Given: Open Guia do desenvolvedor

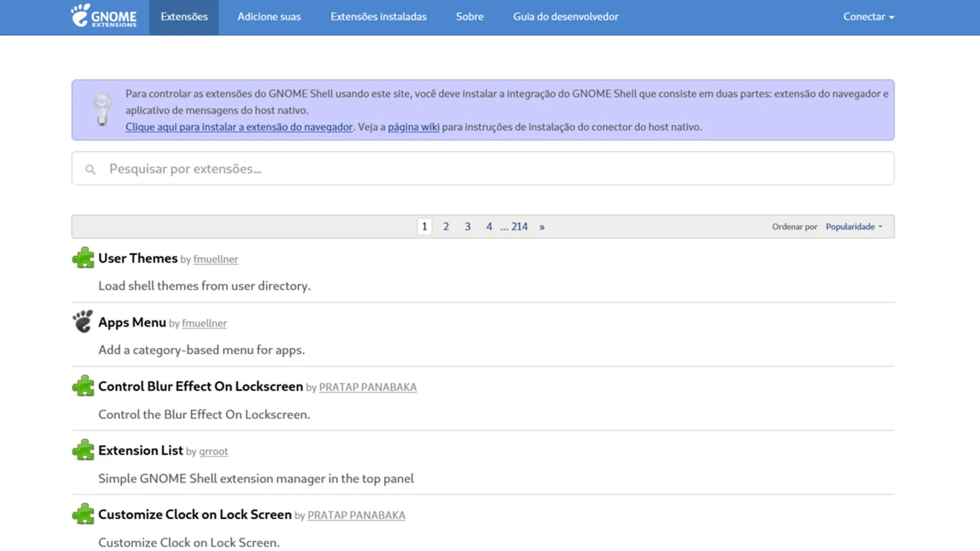Looking at the screenshot, I should click(x=566, y=17).
